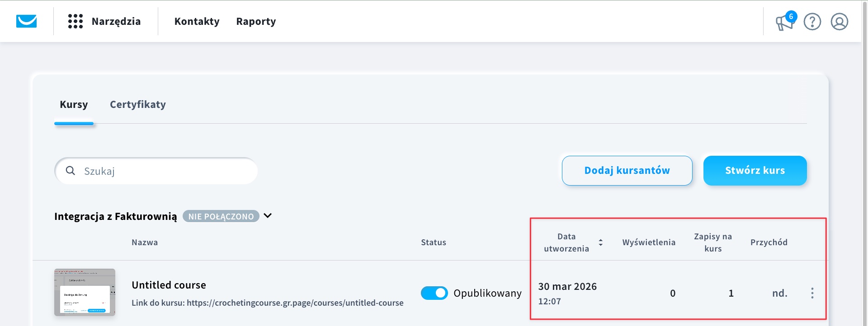Click the nd. revenue value
868x326 pixels.
(x=780, y=293)
